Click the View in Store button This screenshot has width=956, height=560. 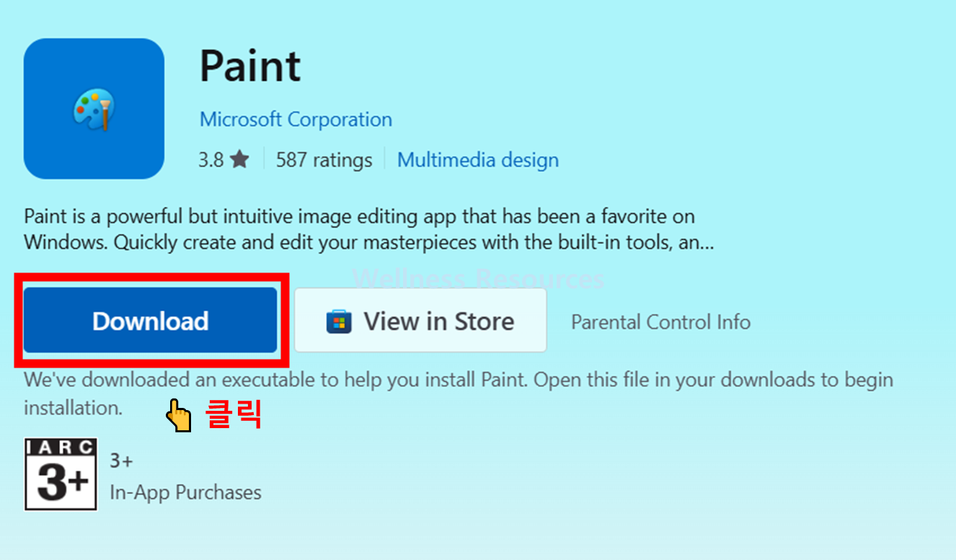click(420, 321)
